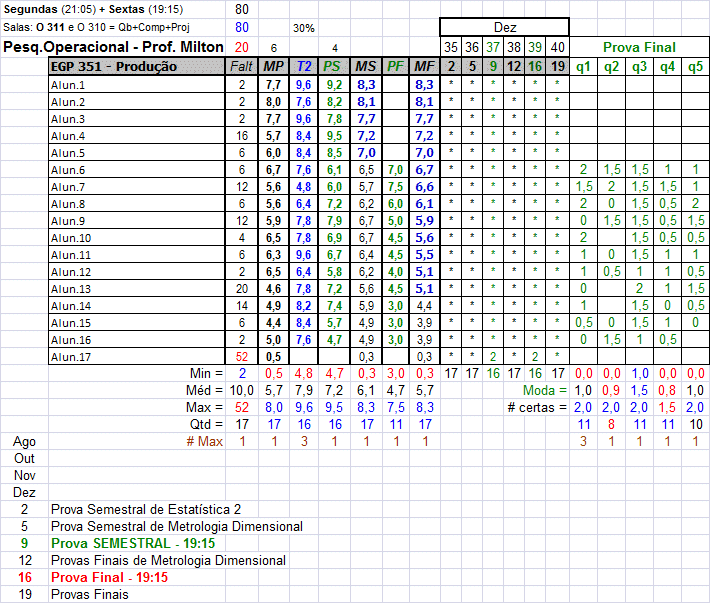Viewport: 710px width, 603px height.
Task: Click the 'q3' question column header
Action: pos(640,66)
